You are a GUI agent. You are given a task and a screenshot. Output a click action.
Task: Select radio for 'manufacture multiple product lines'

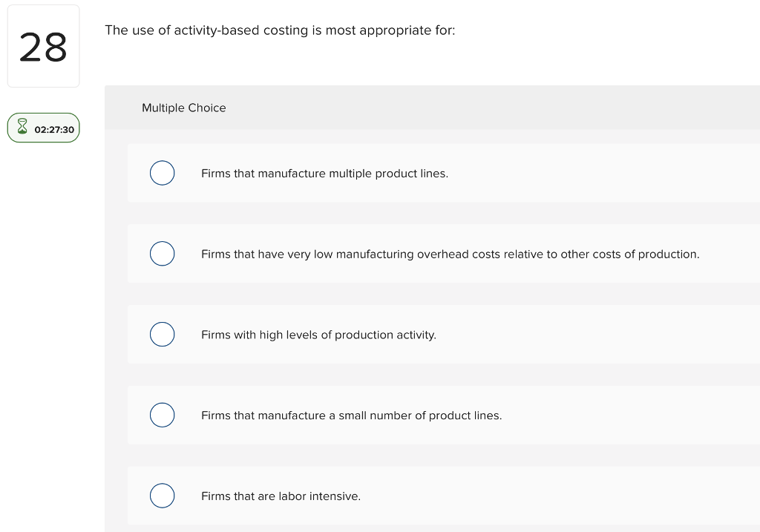click(x=162, y=173)
